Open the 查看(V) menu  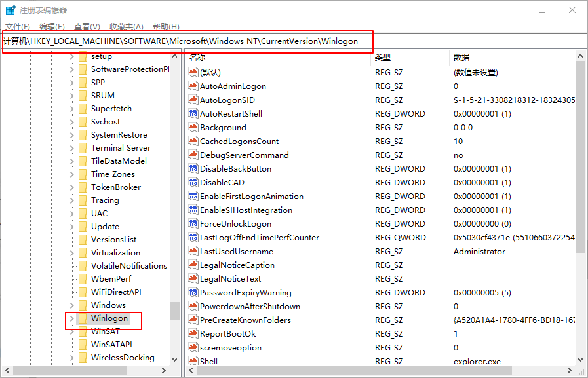pyautogui.click(x=87, y=26)
